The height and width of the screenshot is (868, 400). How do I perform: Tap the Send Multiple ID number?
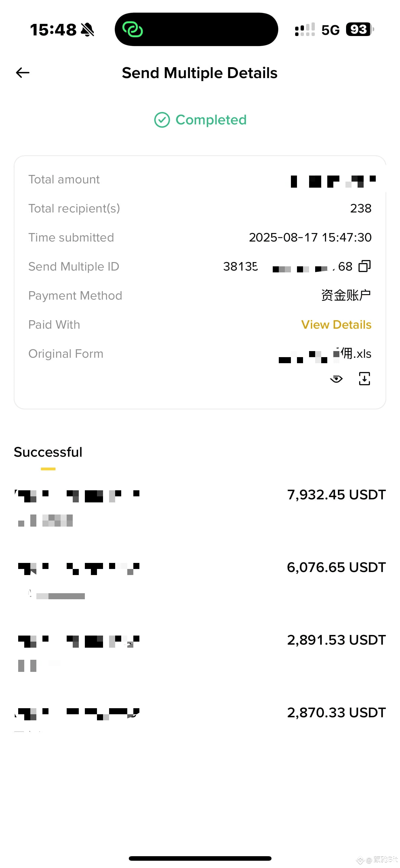(287, 267)
